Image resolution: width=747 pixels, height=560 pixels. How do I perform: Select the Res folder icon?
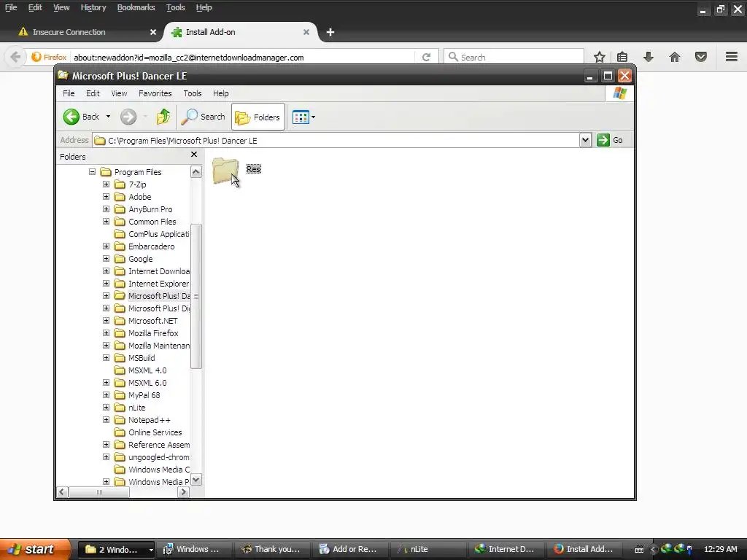click(225, 171)
